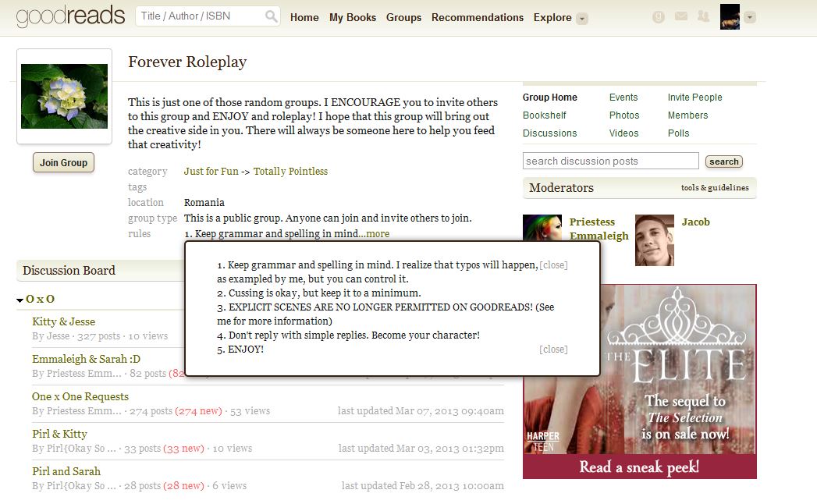The width and height of the screenshot is (817, 504).
Task: Open Invite People link
Action: [x=694, y=98]
